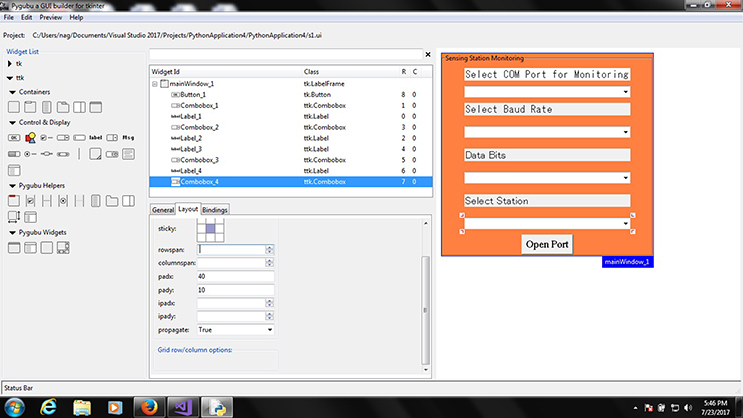Select the Toplevel window container widget icon
743x418 pixels.
96,107
